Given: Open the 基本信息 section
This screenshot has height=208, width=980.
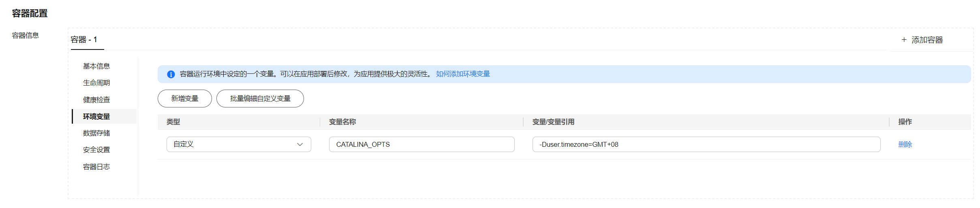Looking at the screenshot, I should pyautogui.click(x=96, y=66).
